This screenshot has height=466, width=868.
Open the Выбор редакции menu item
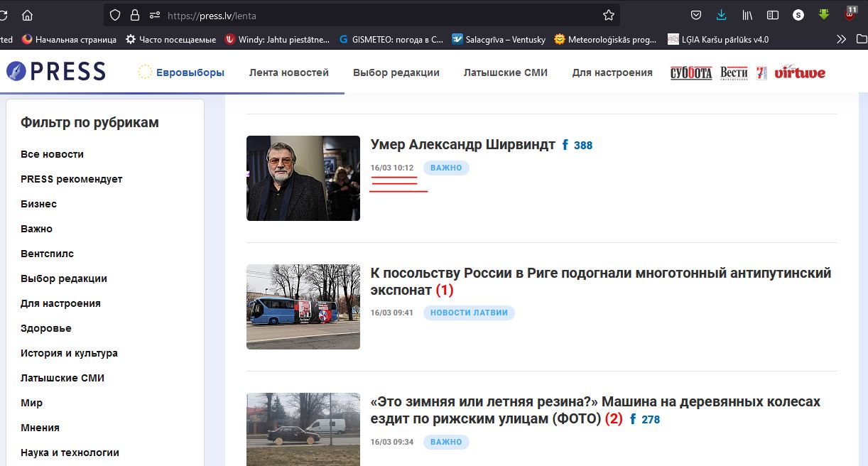(396, 72)
